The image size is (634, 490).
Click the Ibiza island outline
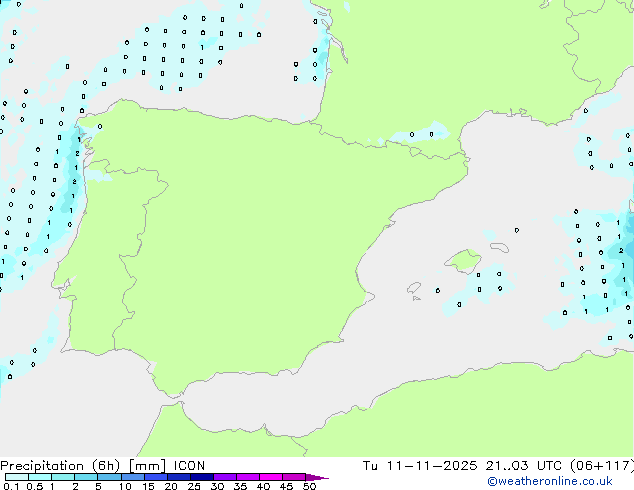(x=414, y=288)
